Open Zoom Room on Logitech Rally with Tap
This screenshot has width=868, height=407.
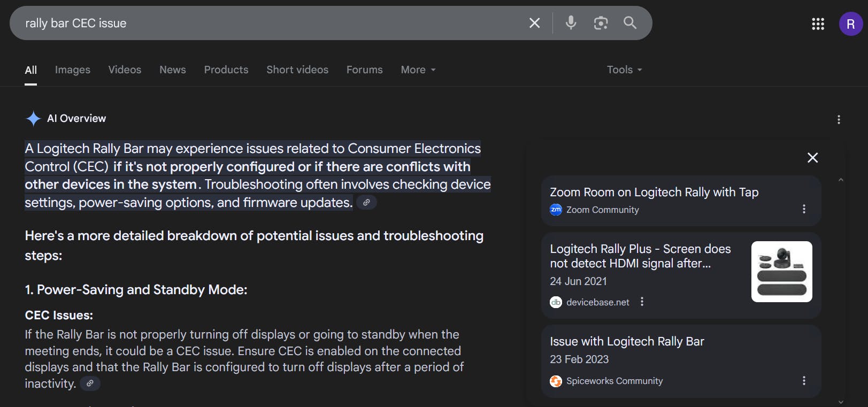654,192
